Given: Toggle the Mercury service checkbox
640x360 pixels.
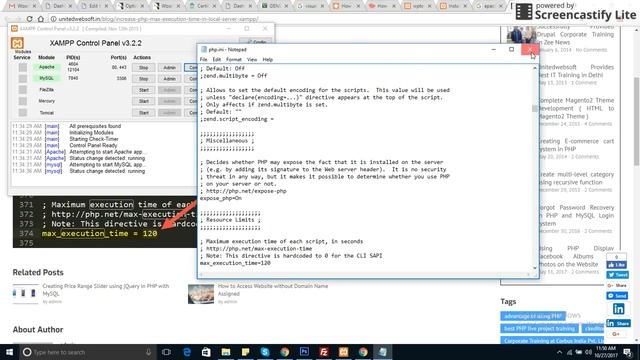Looking at the screenshot, I should 23,101.
